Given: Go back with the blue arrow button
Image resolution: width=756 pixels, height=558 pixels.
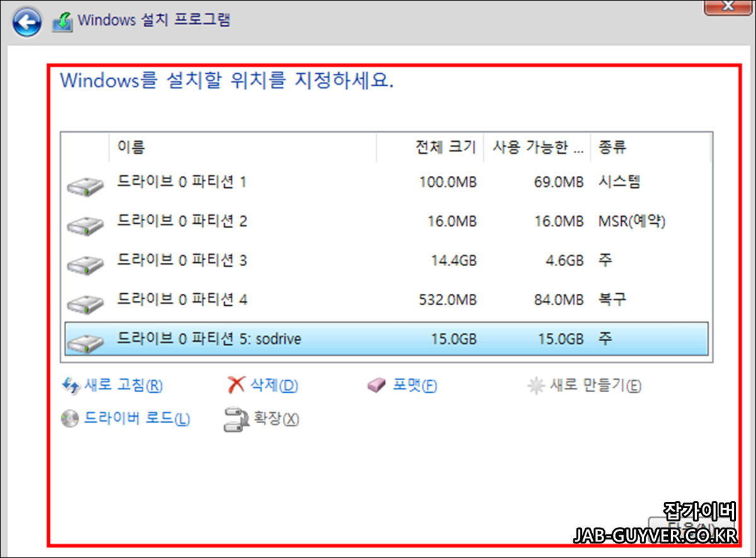Looking at the screenshot, I should (27, 22).
